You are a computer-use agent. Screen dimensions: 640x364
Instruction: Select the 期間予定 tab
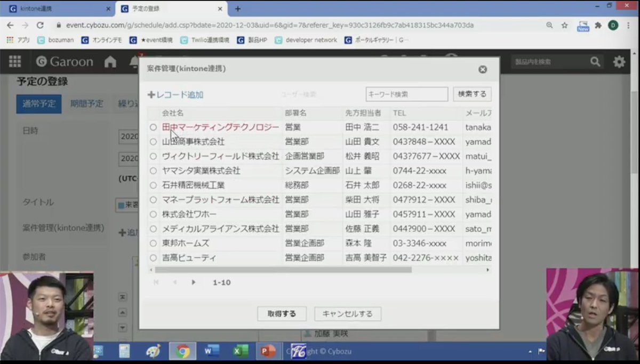(x=87, y=104)
